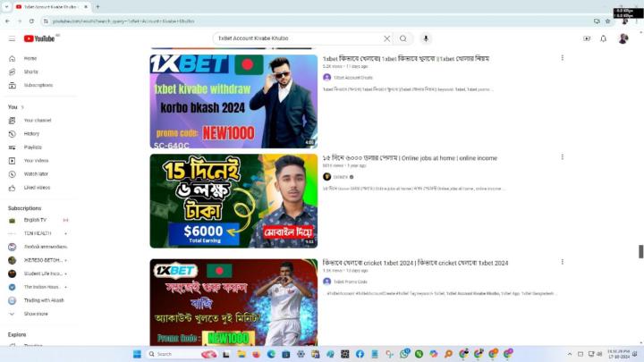644x362 pixels.
Task: Open Your channel in sidebar
Action: [39, 121]
